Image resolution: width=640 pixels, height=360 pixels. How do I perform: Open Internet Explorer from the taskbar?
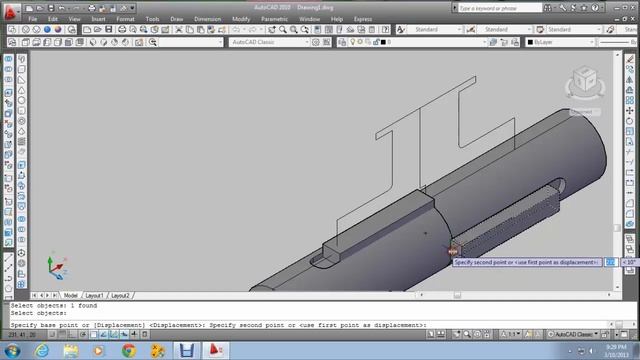point(42,351)
